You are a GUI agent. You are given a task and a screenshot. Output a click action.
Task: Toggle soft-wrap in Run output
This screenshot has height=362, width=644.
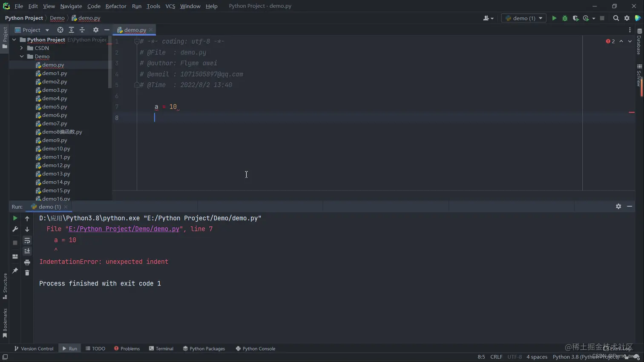(27, 241)
